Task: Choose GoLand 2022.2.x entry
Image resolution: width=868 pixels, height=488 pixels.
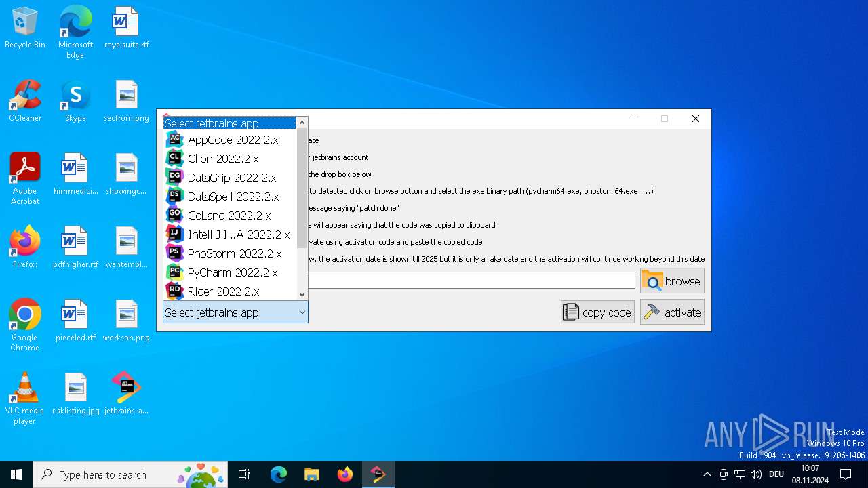Action: (x=230, y=216)
